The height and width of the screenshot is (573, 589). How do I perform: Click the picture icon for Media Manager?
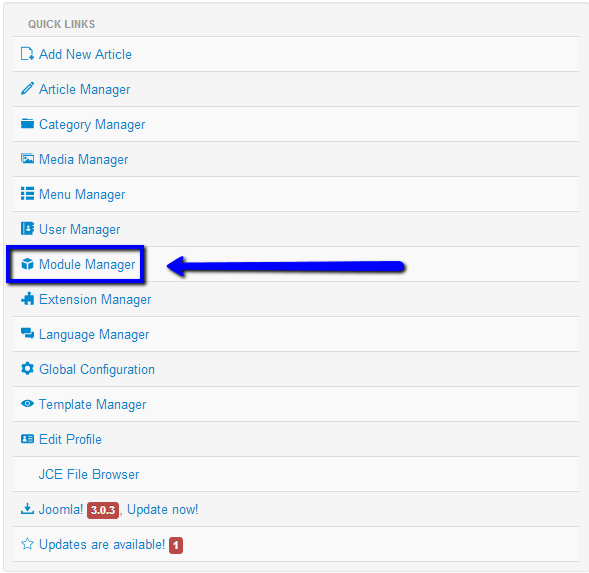point(27,159)
